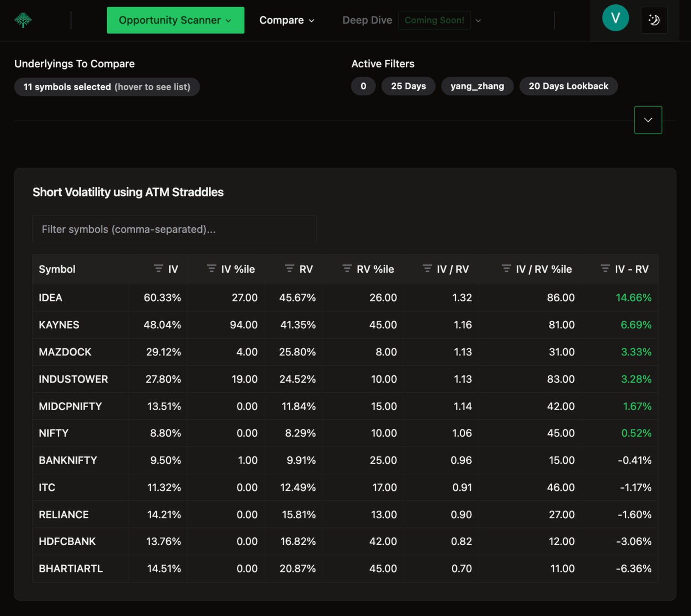The height and width of the screenshot is (616, 691).
Task: Click the filter icon beside RV column
Action: tap(289, 269)
